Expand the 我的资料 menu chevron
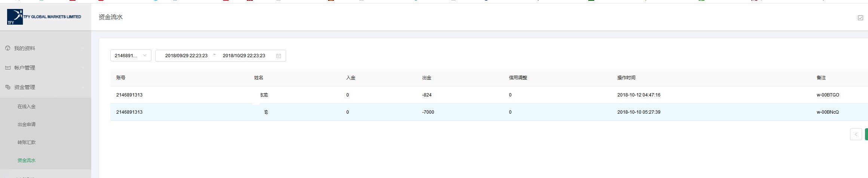This screenshot has height=178, width=868. 83,48
